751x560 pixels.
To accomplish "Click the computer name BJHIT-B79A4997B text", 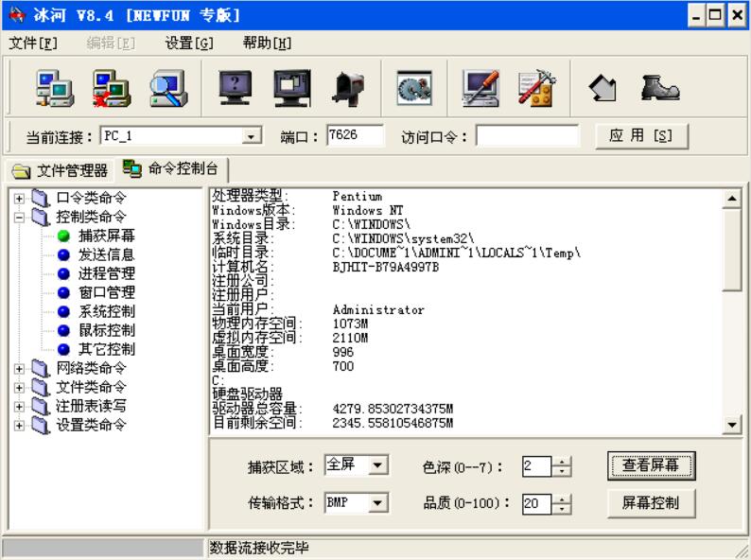I will tap(386, 268).
